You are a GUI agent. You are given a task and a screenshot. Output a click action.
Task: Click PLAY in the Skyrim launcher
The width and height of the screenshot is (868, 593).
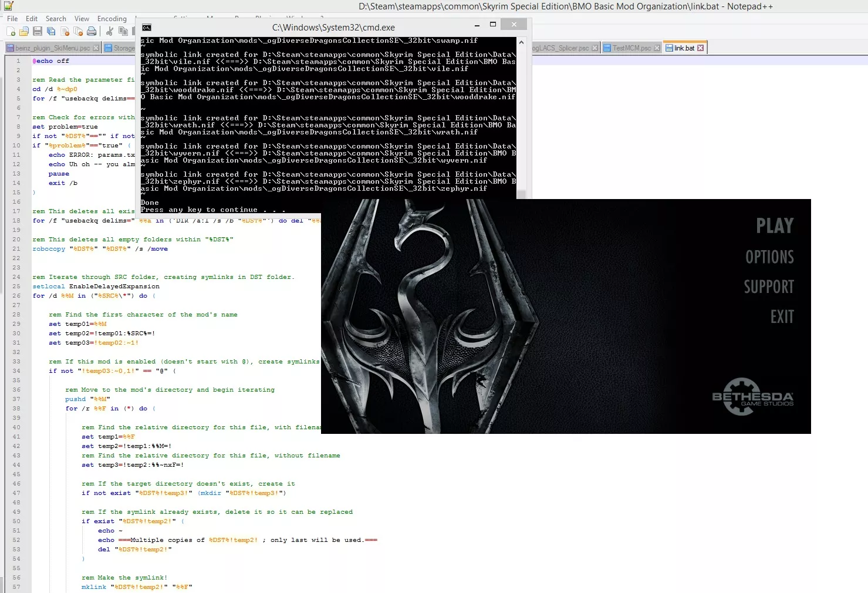point(775,226)
